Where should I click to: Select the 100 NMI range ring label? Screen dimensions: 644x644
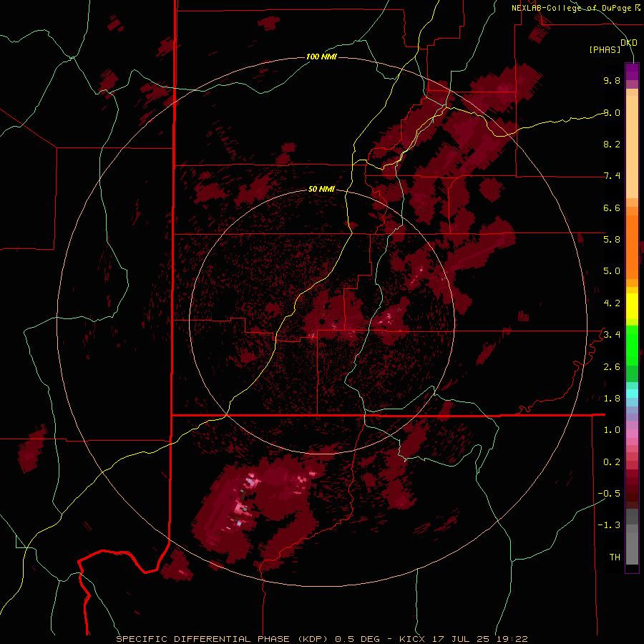pyautogui.click(x=321, y=57)
